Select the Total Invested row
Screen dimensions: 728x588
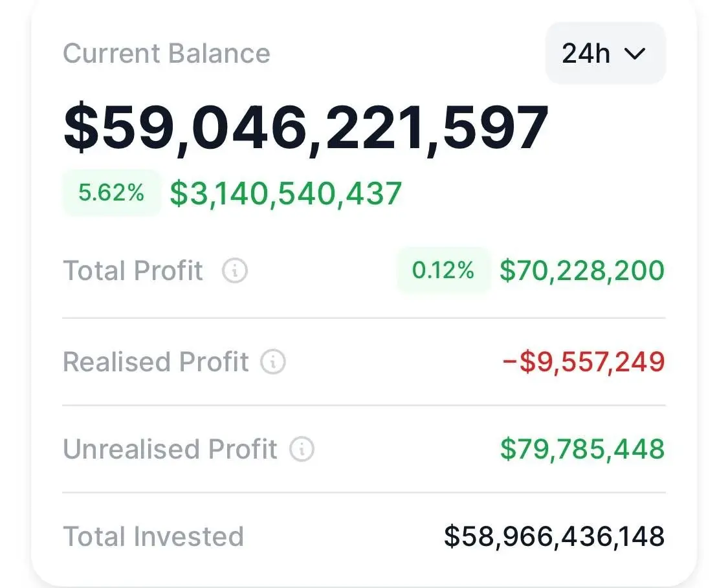click(364, 537)
